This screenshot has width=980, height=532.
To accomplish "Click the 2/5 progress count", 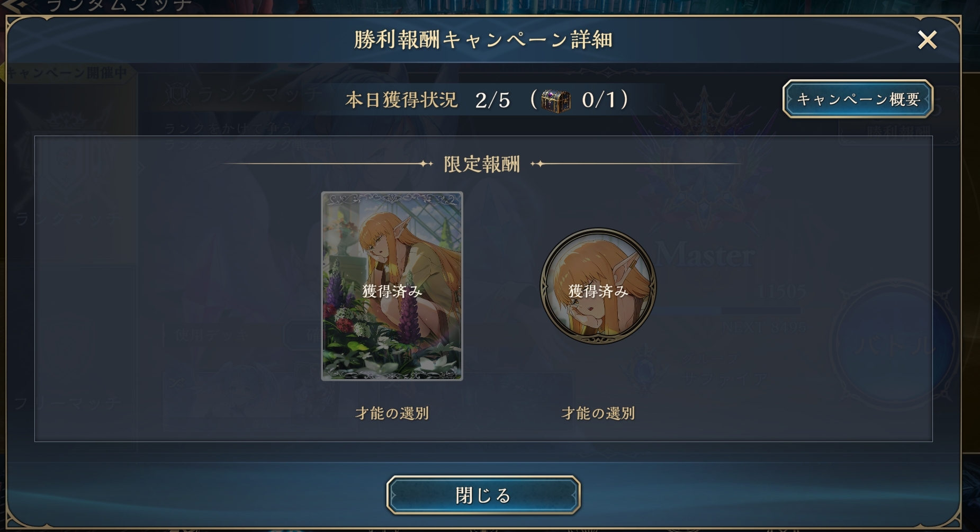I will (x=492, y=100).
